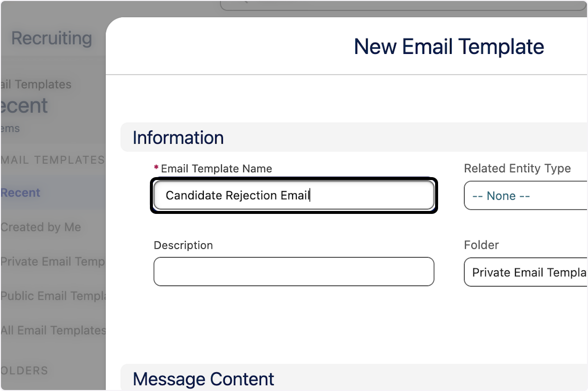
Task: Collapse the EMAIL TEMPLATES sidebar group
Action: pos(52,160)
